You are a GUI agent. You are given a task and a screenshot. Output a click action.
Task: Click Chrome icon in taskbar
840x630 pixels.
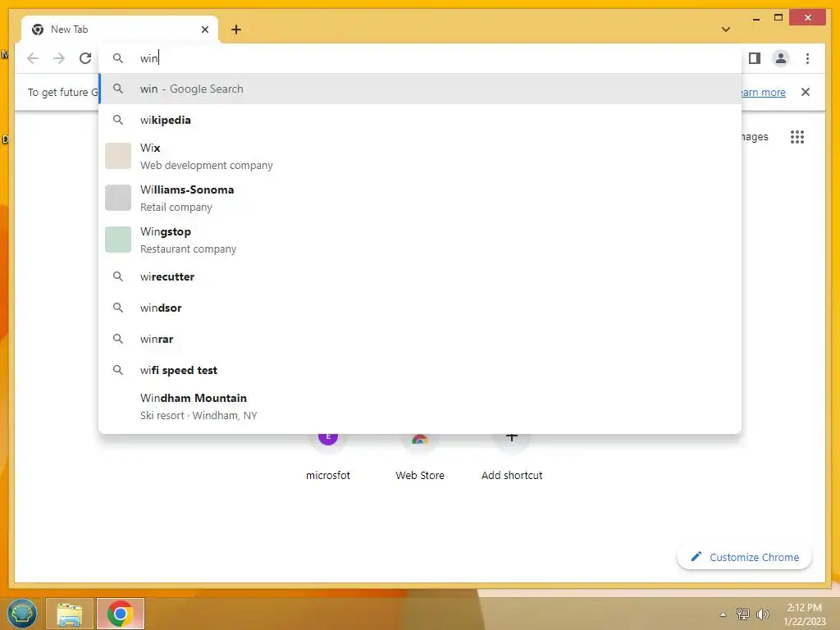(121, 614)
